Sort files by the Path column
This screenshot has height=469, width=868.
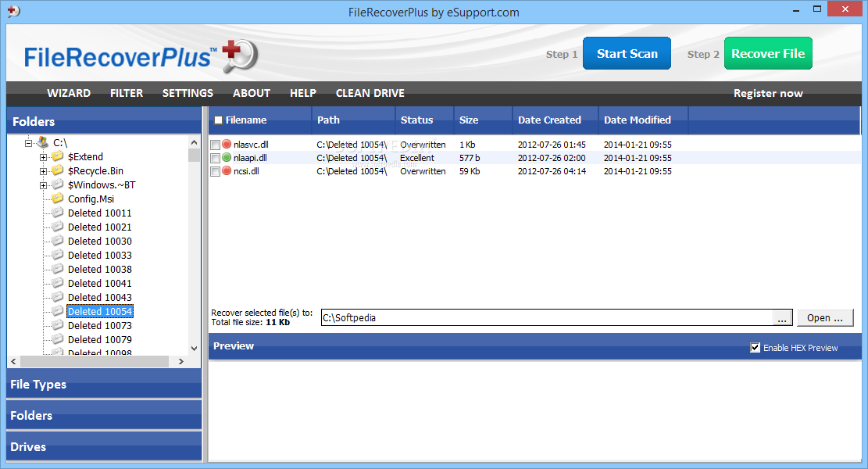pyautogui.click(x=353, y=120)
